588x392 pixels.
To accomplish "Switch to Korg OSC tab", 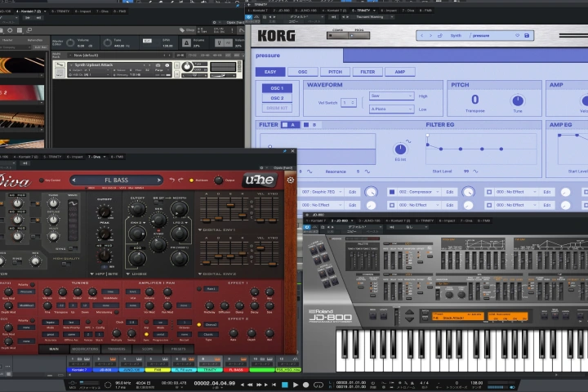I will point(303,72).
